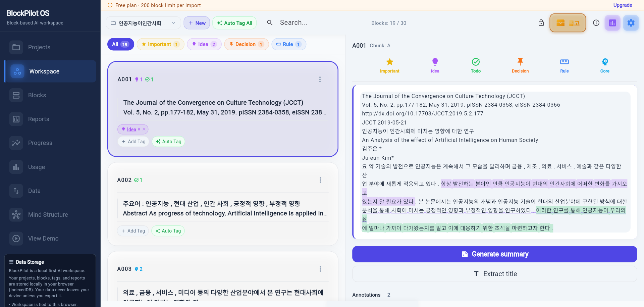Image resolution: width=644 pixels, height=307 pixels.
Task: Open the options menu on block A002
Action: (x=320, y=180)
